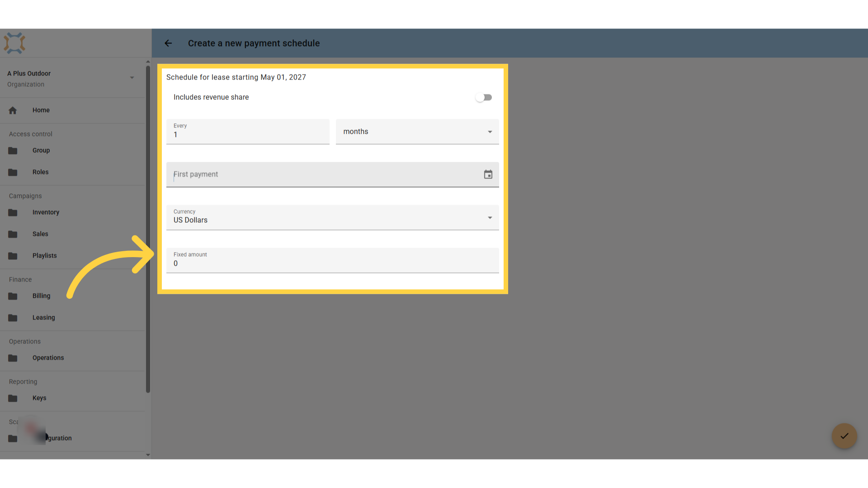The width and height of the screenshot is (868, 488).
Task: Open Home in the sidebar
Action: [72, 110]
